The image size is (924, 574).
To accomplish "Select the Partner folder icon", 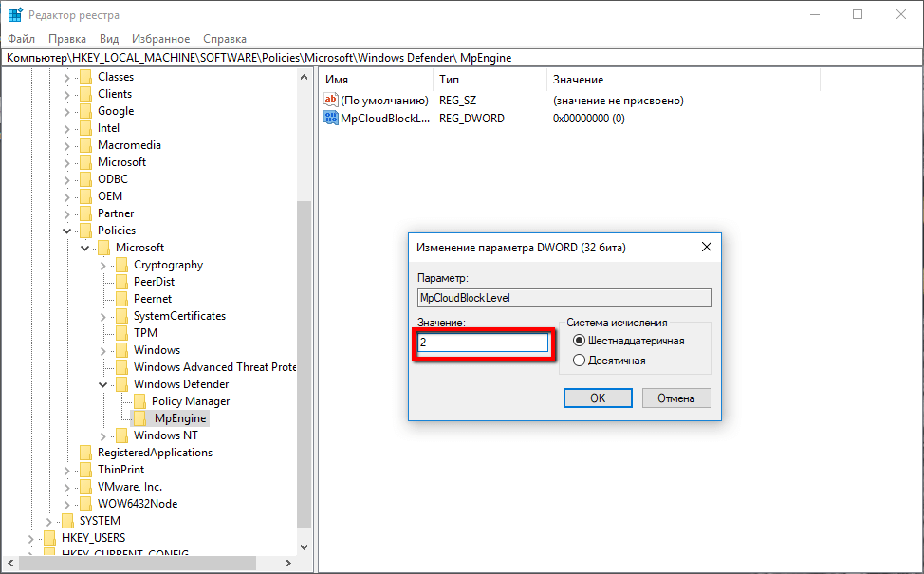I will [86, 213].
